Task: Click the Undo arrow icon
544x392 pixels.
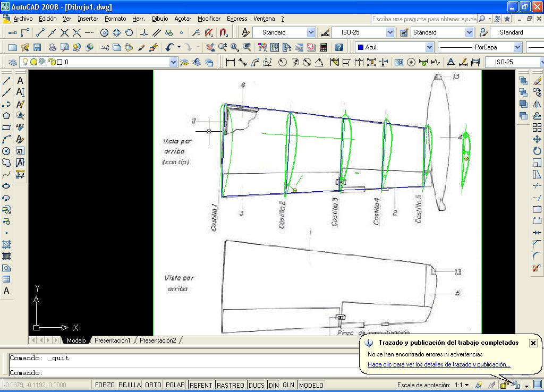Action: 169,47
